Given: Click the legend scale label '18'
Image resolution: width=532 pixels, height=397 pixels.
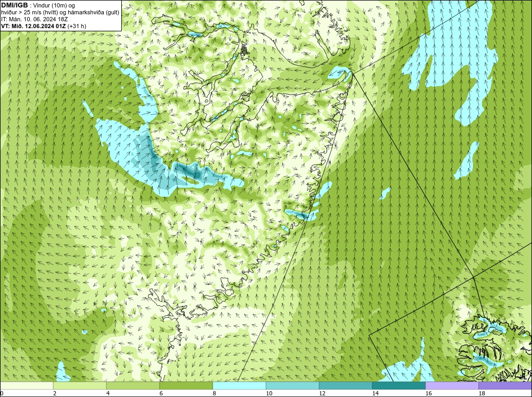Looking at the screenshot, I should click(x=481, y=393).
